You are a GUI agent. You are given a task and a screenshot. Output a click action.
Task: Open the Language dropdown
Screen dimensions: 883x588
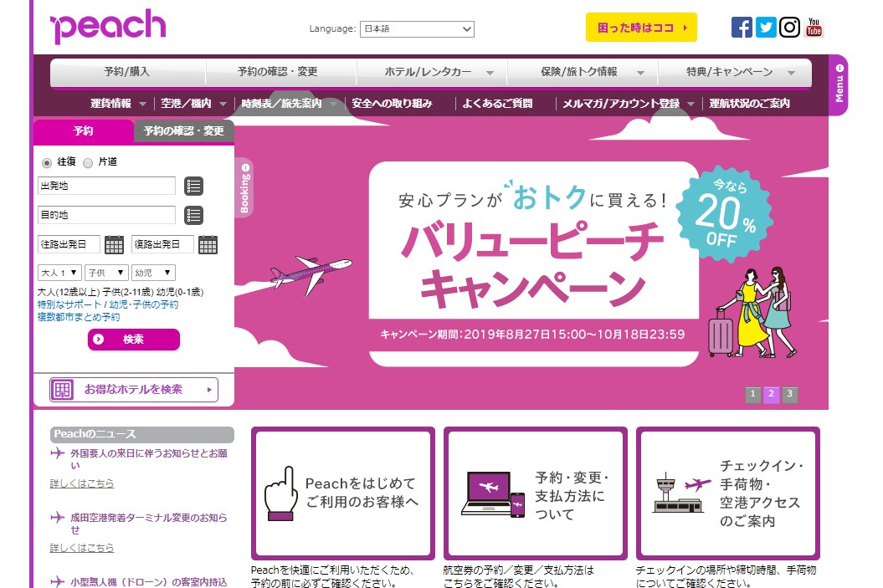[418, 28]
